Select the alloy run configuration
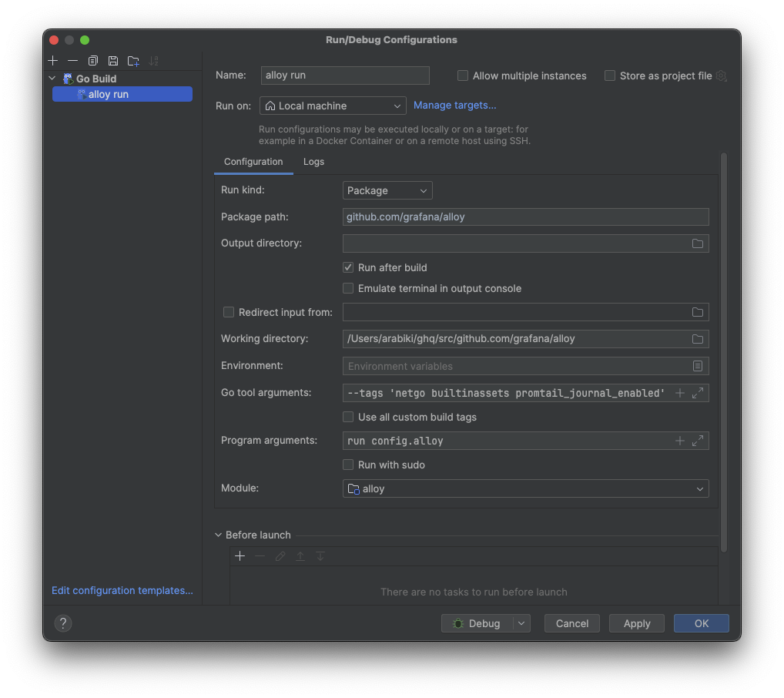 122,94
